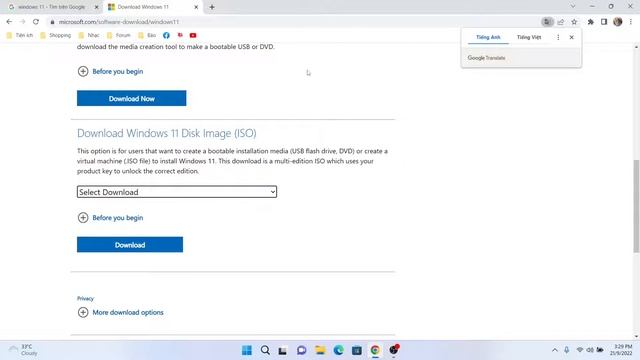The height and width of the screenshot is (360, 640).
Task: Open a new browser tab
Action: coord(212,7)
